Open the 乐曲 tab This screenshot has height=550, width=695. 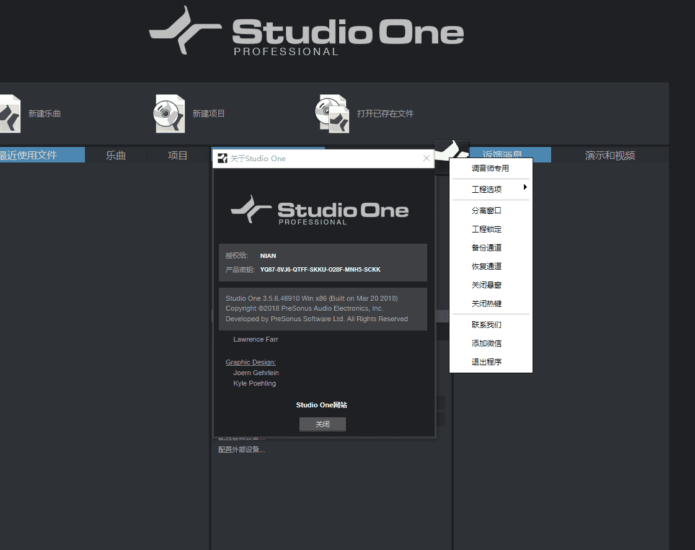click(x=116, y=156)
